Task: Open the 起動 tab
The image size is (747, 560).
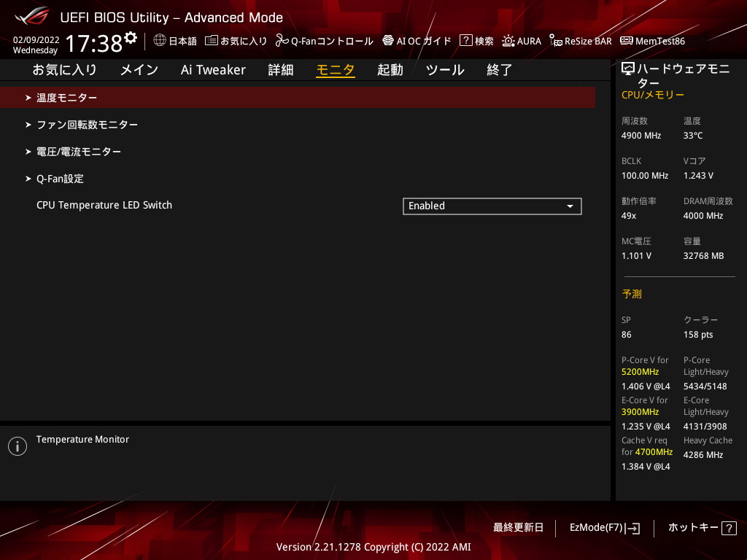Action: pyautogui.click(x=390, y=70)
